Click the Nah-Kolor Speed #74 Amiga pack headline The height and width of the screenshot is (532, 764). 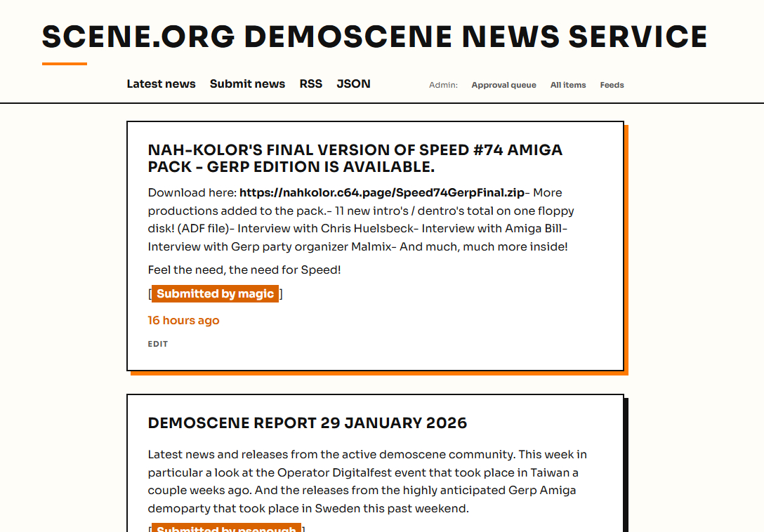coord(355,159)
